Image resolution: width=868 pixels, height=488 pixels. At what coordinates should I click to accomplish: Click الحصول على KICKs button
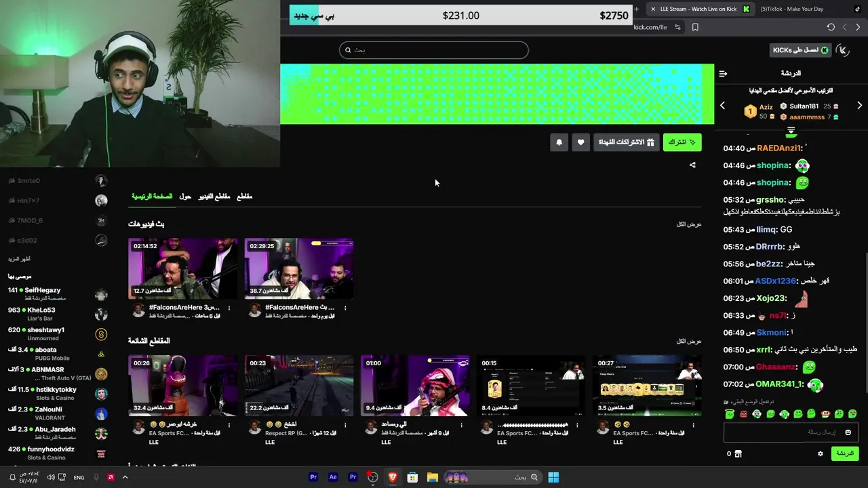(x=800, y=49)
